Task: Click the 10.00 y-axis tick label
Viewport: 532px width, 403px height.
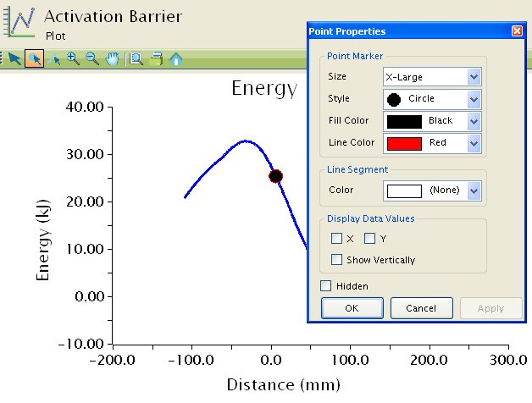Action: click(x=85, y=249)
